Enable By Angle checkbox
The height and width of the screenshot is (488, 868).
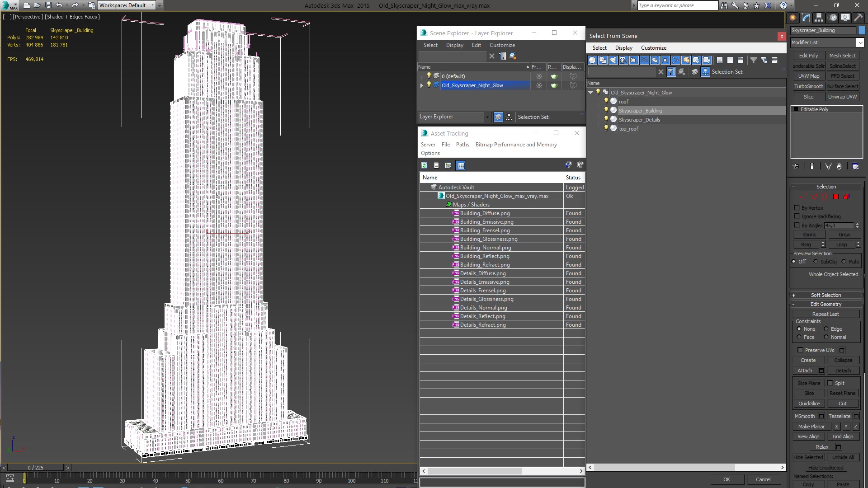pyautogui.click(x=797, y=225)
